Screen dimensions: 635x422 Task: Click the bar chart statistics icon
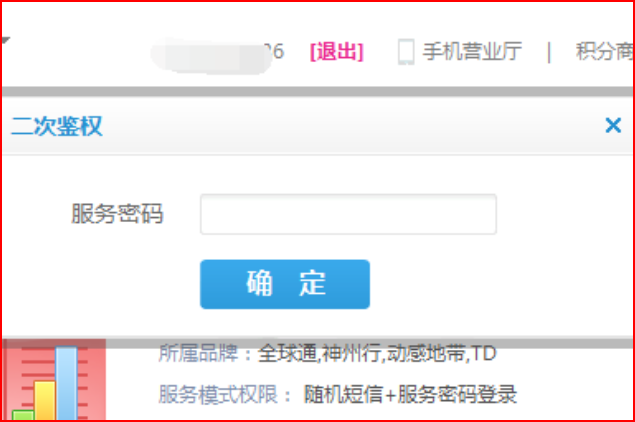[x=54, y=380]
